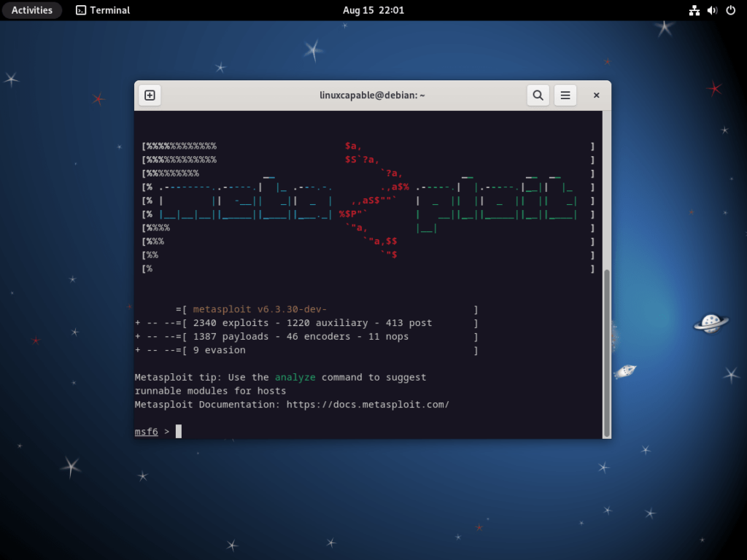
Task: Open the clock and calendar panel
Action: (x=373, y=10)
